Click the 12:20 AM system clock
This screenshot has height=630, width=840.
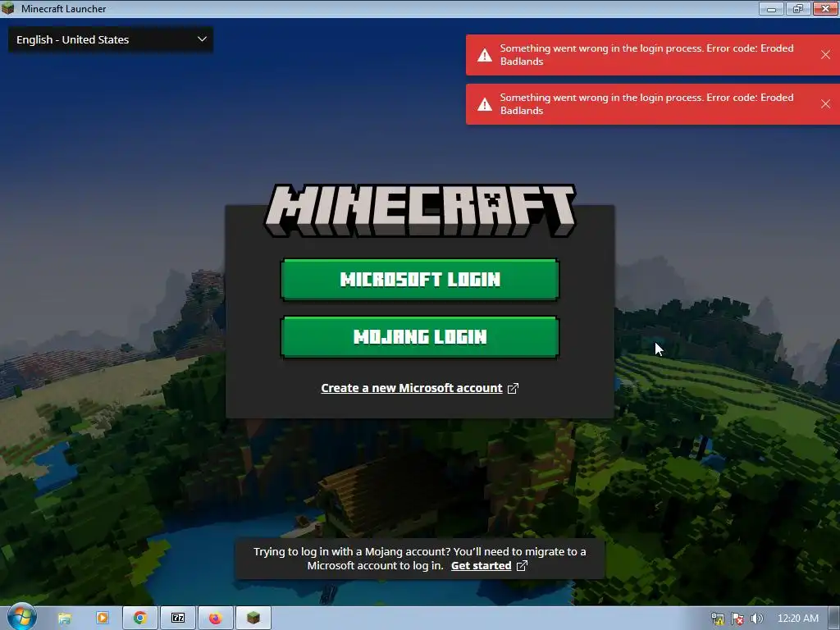797,619
